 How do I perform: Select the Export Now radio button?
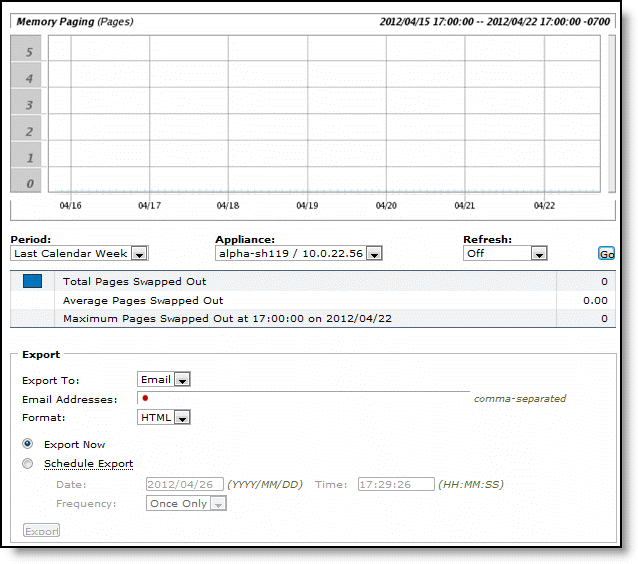(28, 444)
